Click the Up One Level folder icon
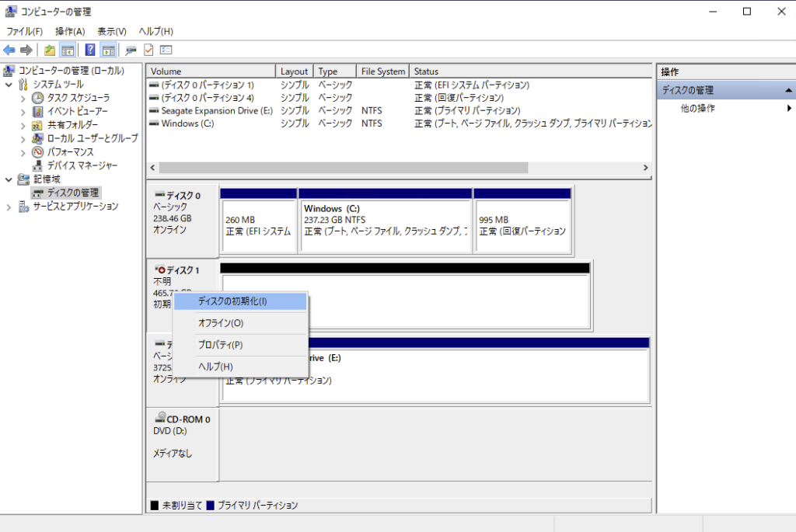796x532 pixels. tap(50, 50)
